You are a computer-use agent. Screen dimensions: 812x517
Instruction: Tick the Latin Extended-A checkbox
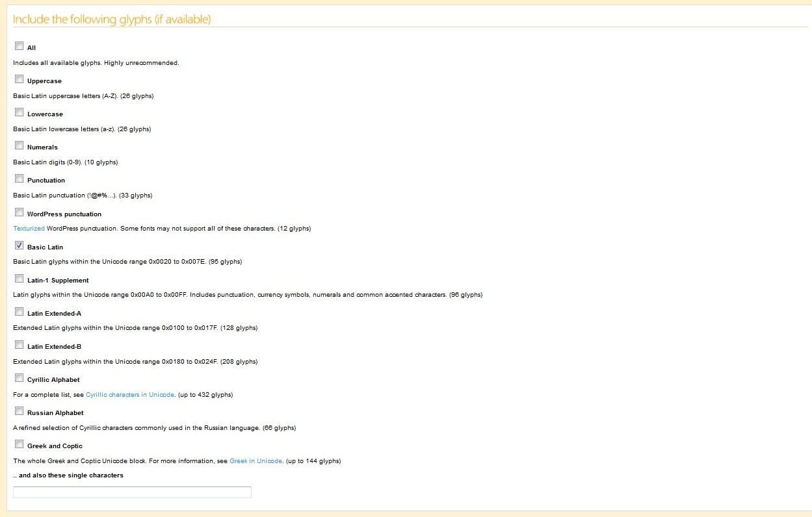(x=19, y=312)
